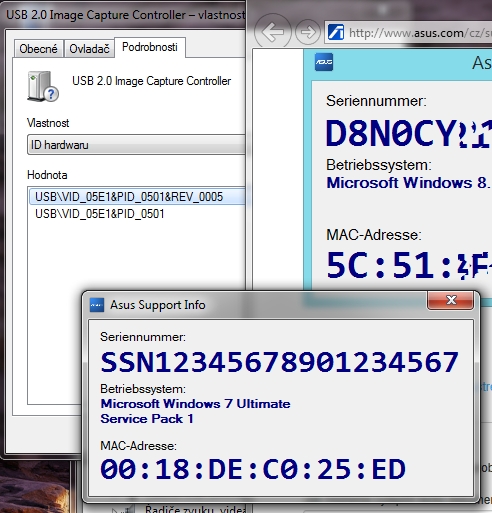Switch to the Obecné tab
Image resolution: width=492 pixels, height=513 pixels.
pos(38,49)
